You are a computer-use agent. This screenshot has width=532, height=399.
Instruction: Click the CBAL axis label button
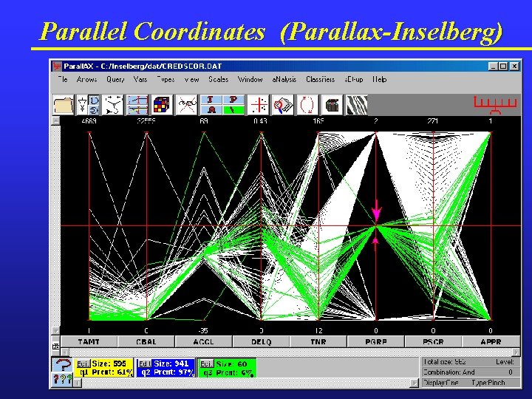tap(146, 341)
